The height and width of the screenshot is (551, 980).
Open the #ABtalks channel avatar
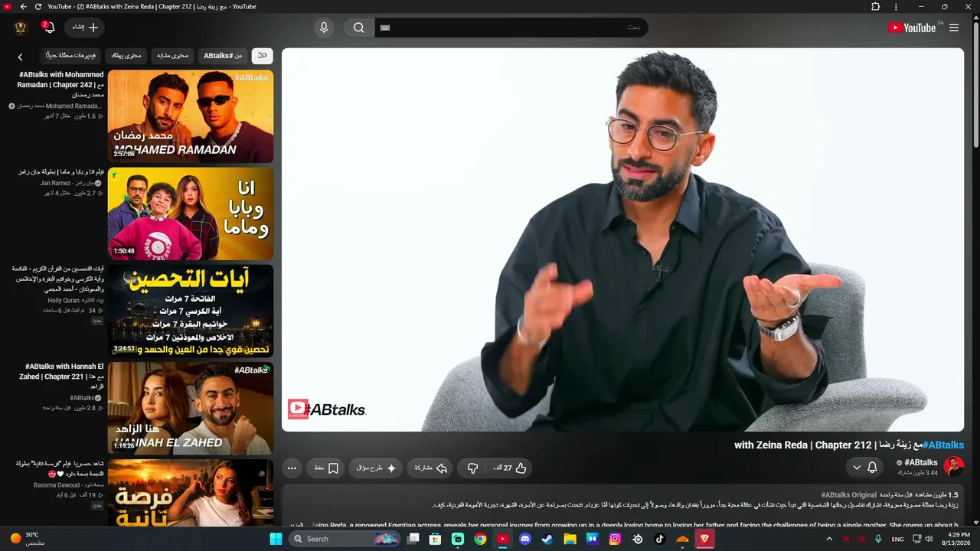pyautogui.click(x=953, y=467)
